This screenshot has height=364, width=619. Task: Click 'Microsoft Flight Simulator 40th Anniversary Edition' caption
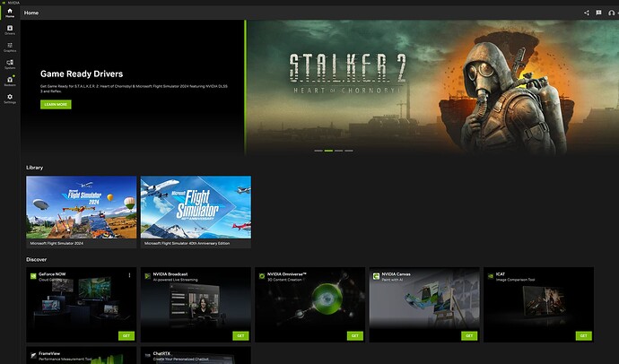click(x=187, y=243)
